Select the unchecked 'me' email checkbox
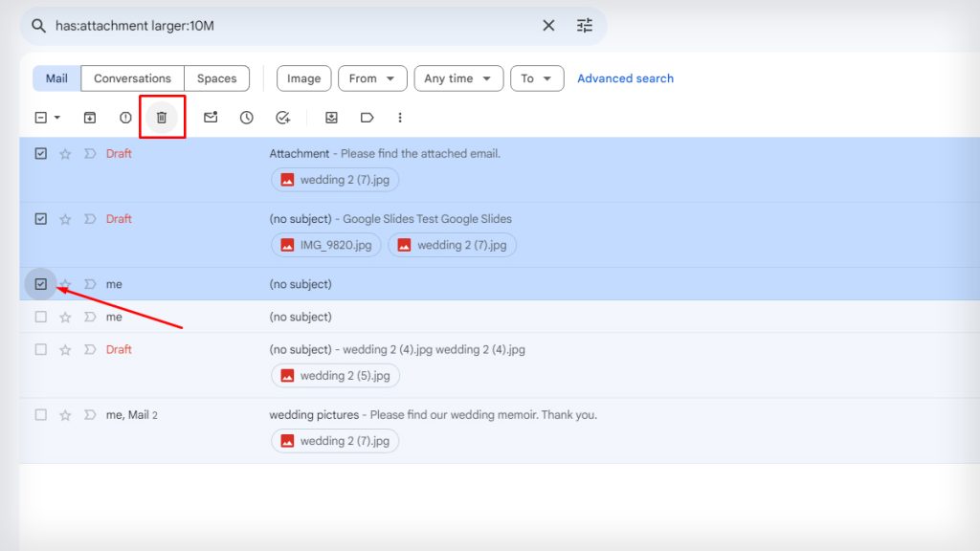The image size is (980, 551). click(40, 317)
